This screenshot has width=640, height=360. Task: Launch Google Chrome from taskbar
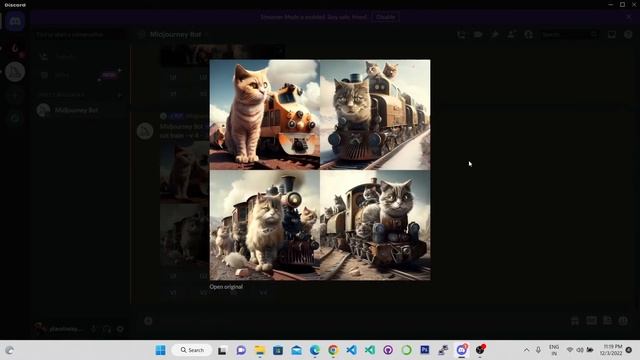click(x=333, y=350)
